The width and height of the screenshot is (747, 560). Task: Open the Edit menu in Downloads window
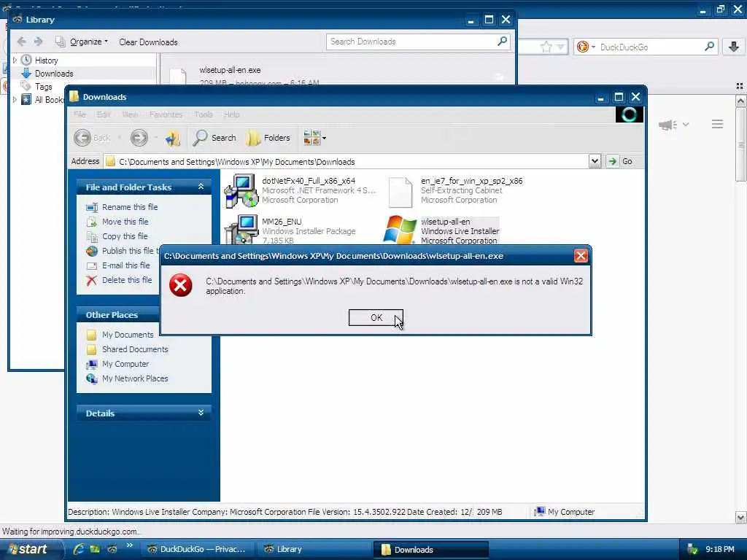[x=104, y=114]
